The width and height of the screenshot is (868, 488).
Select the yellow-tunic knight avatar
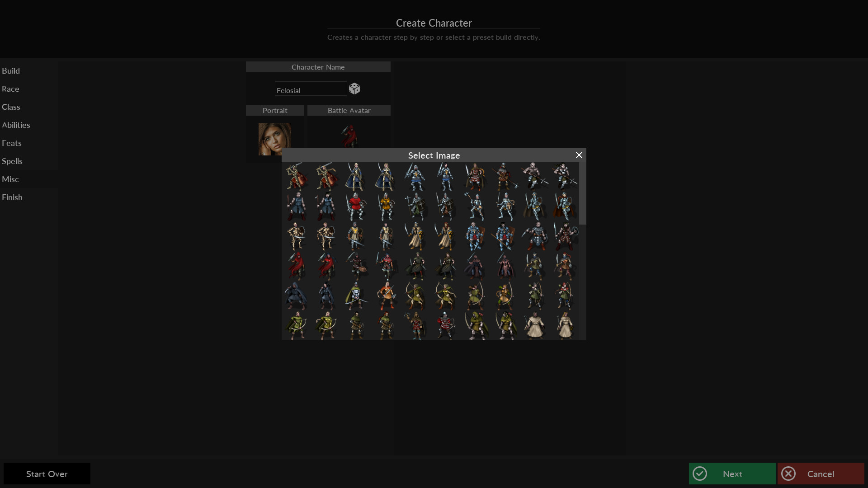tap(386, 206)
